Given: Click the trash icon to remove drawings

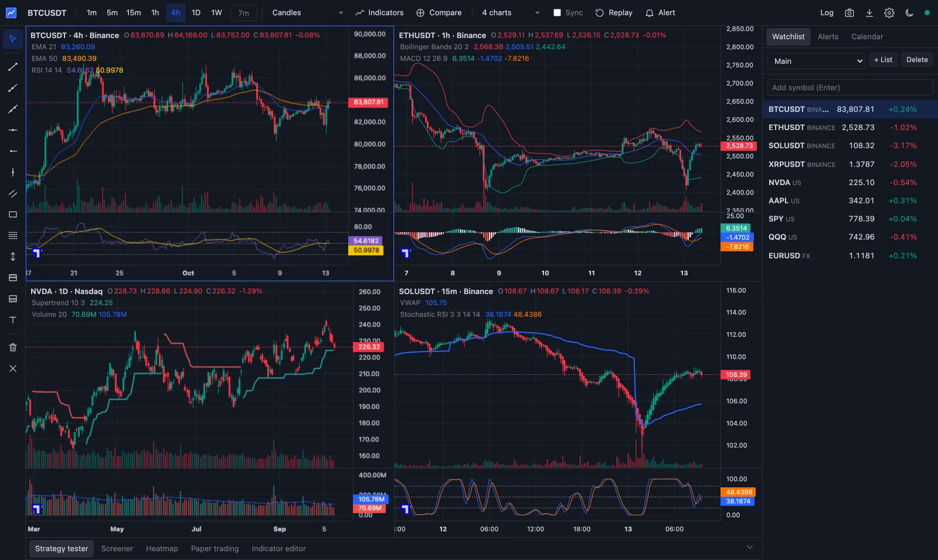Looking at the screenshot, I should [13, 347].
